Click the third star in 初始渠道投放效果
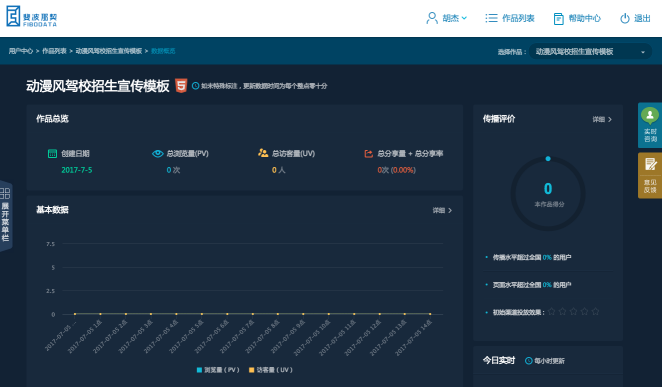662x387 pixels. click(x=573, y=311)
